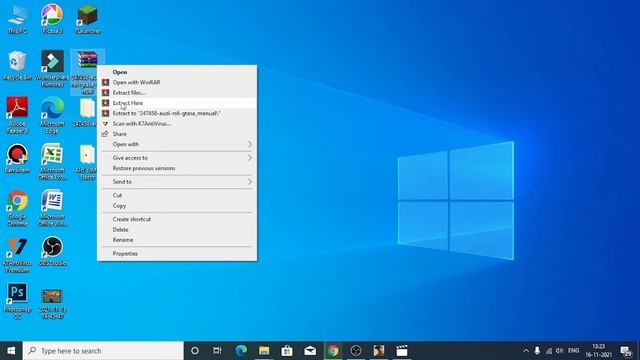The width and height of the screenshot is (640, 360).
Task: Open This PC desktop icon
Action: coord(17,19)
